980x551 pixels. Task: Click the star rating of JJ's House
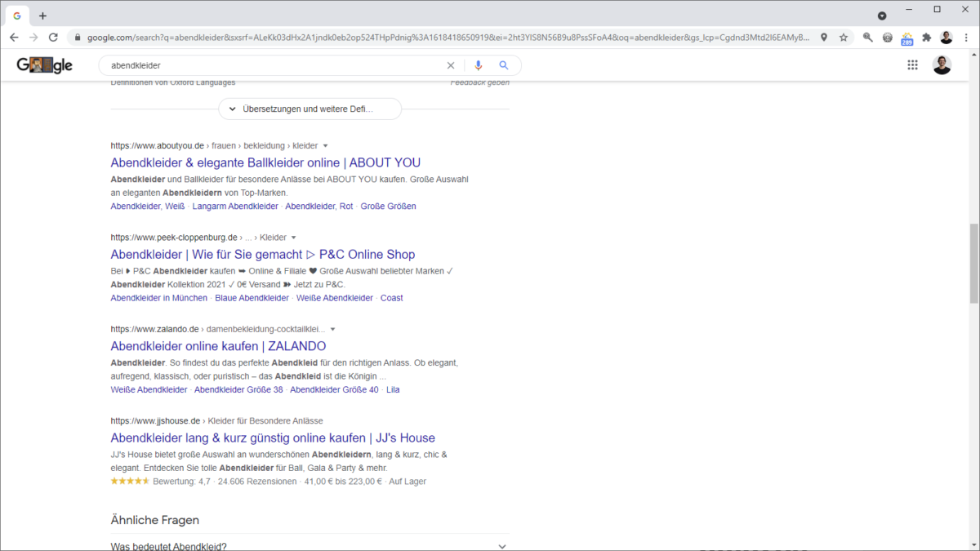click(x=130, y=482)
